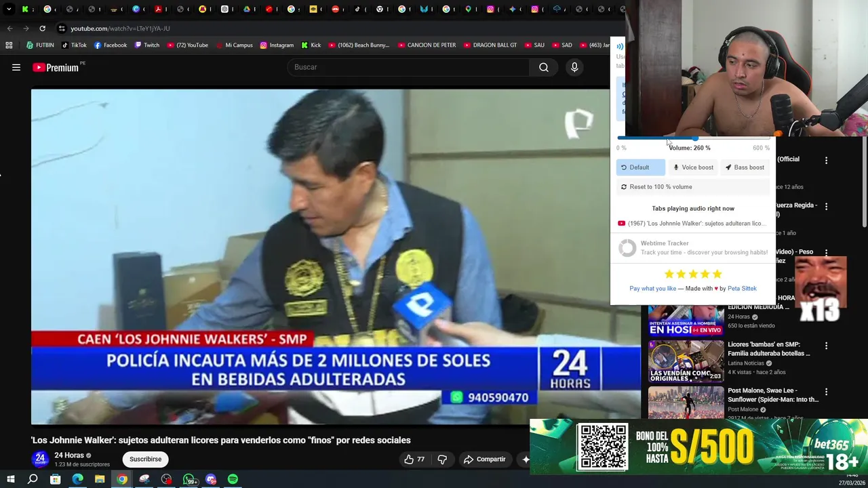
Task: Expand the tab search dropdown arrow
Action: pyautogui.click(x=9, y=9)
